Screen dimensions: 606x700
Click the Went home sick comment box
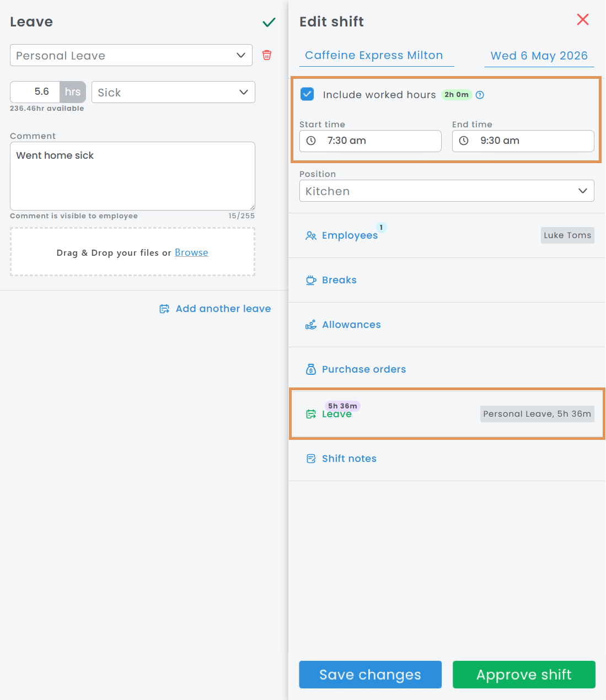[x=132, y=176]
